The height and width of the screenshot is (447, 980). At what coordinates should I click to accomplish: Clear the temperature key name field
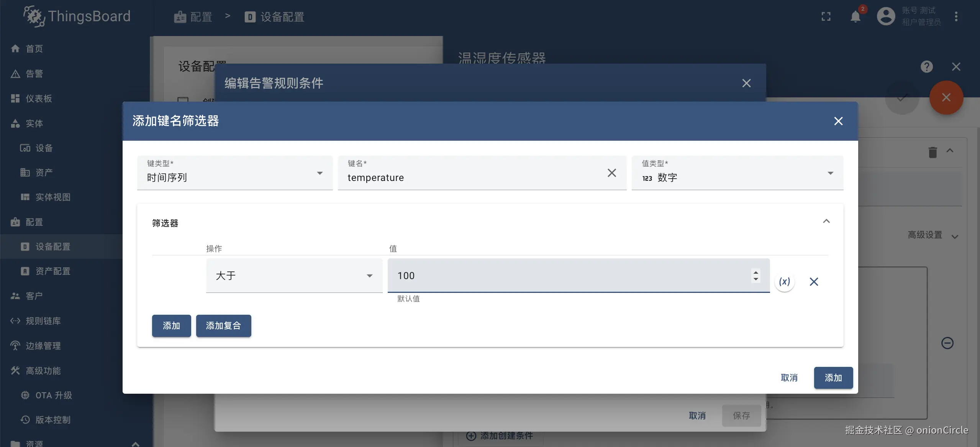click(x=611, y=173)
